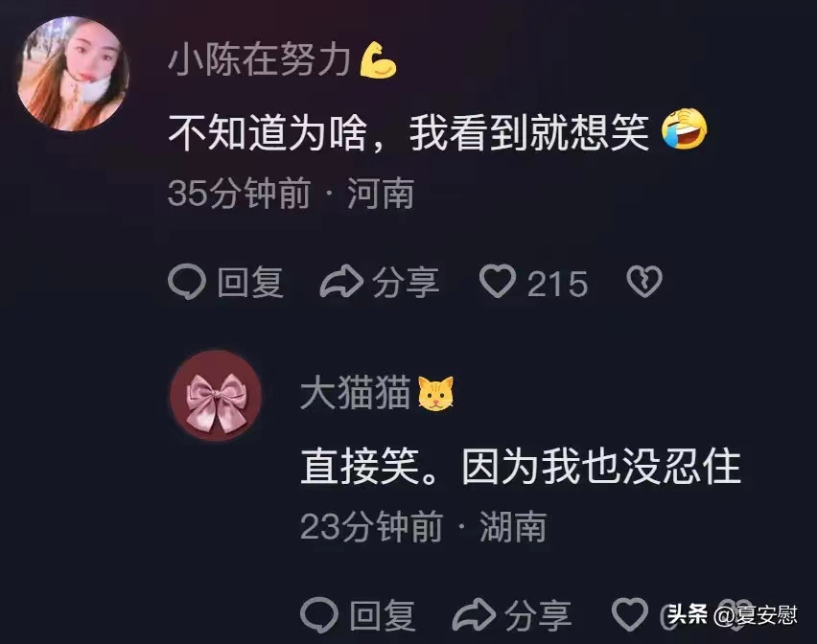Click the username 小陈在努力
Screen dimensions: 817x644
(x=259, y=59)
